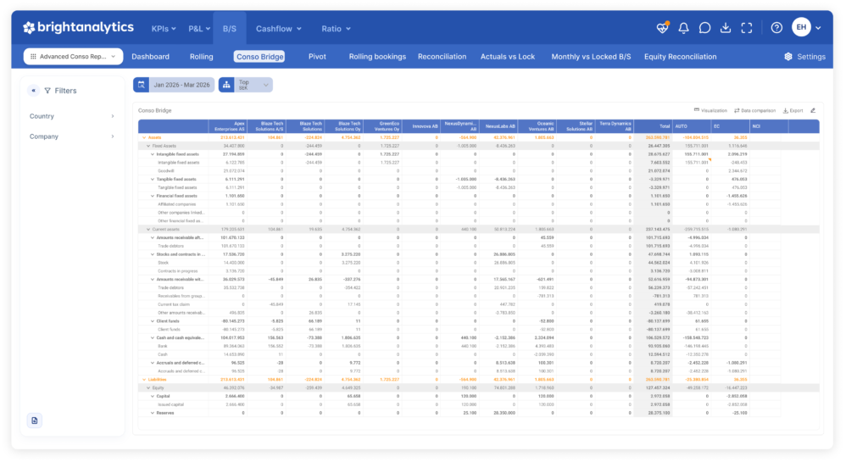Open the Rolling bookings tab

click(x=377, y=57)
